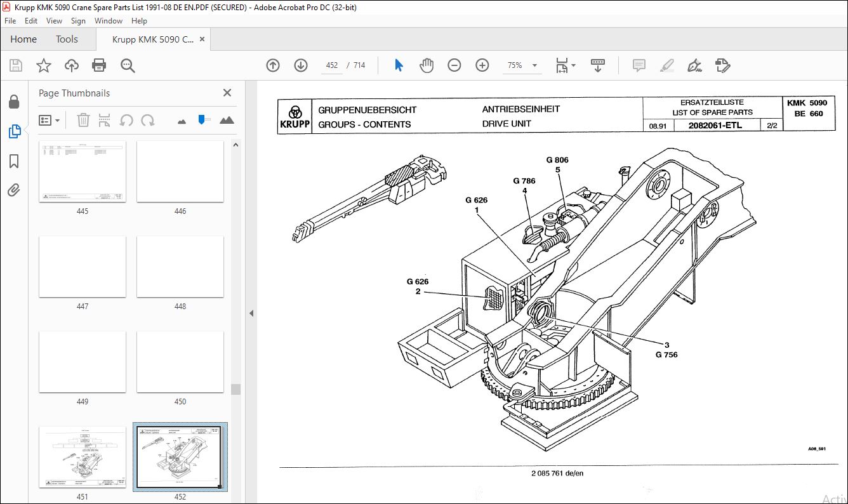The width and height of the screenshot is (848, 504).
Task: Go to the previous page with the up arrow
Action: point(273,65)
